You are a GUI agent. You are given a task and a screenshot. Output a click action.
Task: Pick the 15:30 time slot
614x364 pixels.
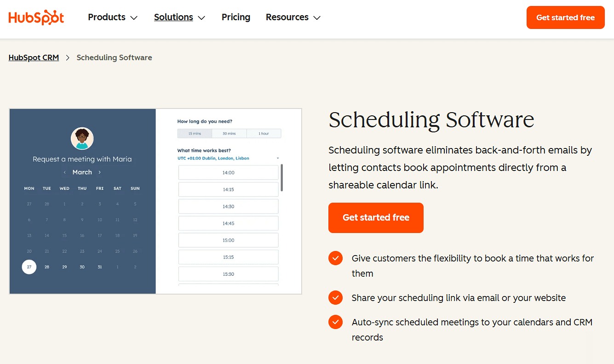point(229,274)
